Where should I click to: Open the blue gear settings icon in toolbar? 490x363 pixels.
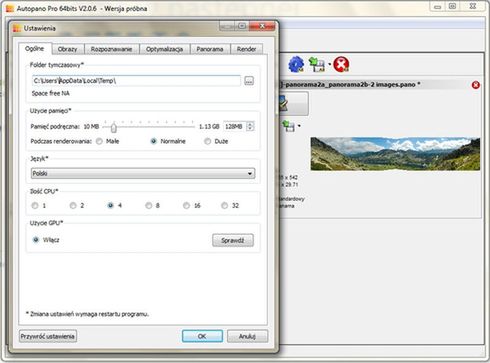coord(296,64)
